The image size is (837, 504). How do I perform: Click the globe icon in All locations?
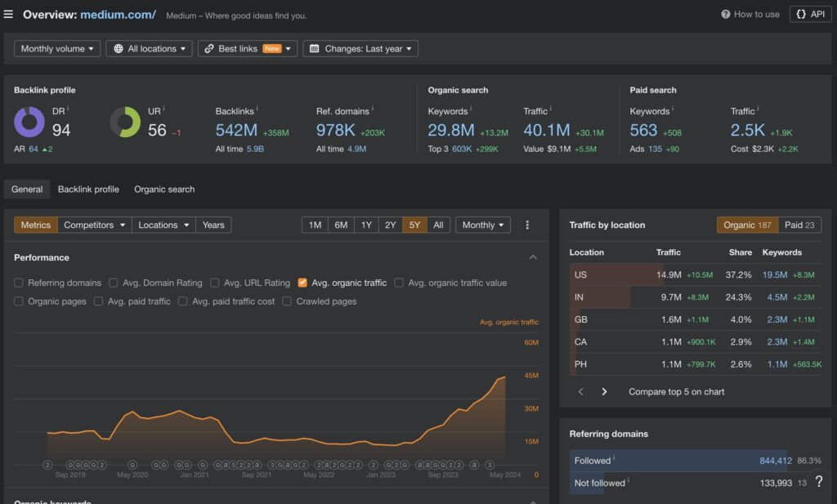click(118, 48)
